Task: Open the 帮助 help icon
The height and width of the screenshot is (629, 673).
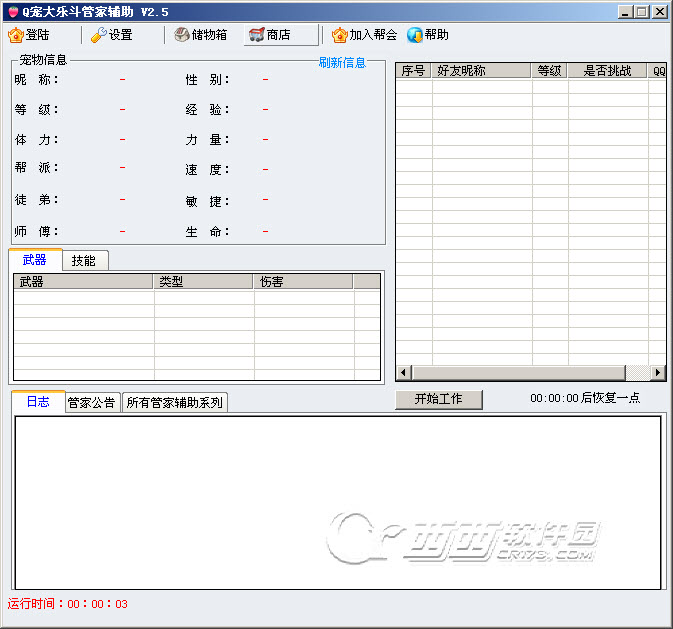Action: [415, 35]
